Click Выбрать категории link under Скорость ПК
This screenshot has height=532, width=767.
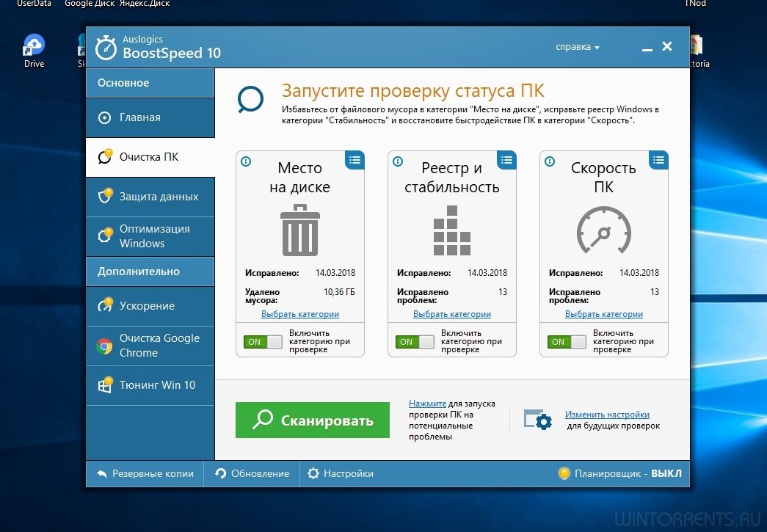(603, 314)
